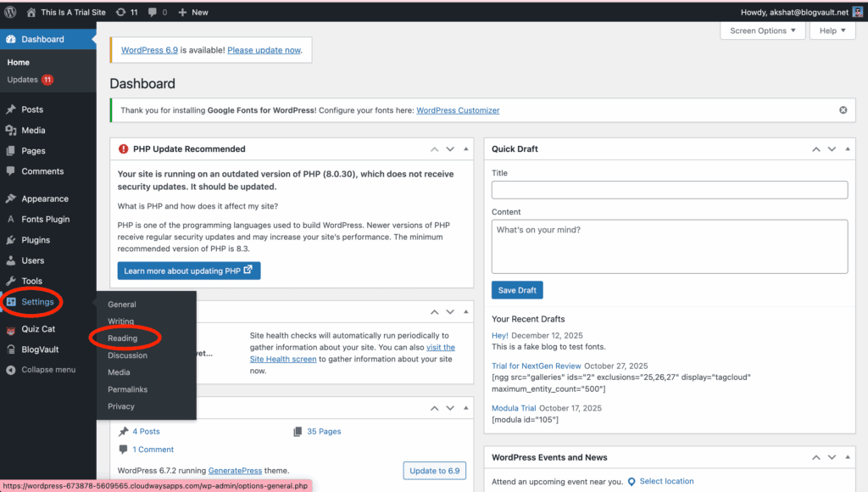Open the GeneratePress theme link
The image size is (868, 492).
pyautogui.click(x=235, y=471)
